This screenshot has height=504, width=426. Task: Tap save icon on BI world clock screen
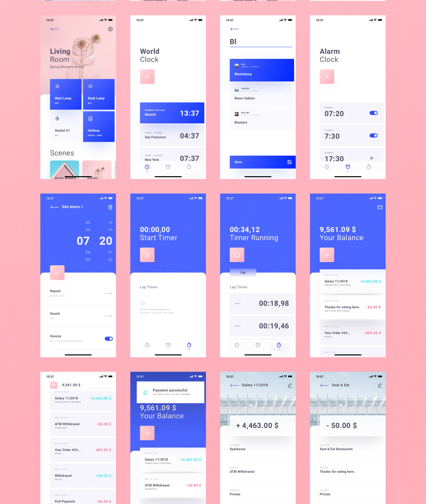click(288, 162)
